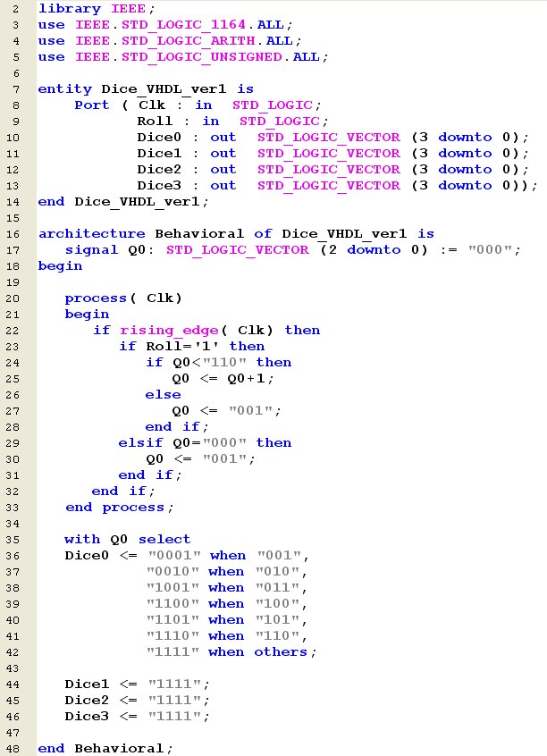The width and height of the screenshot is (547, 756).
Task: Click the 'process' keyword on line 20
Action: [96, 298]
